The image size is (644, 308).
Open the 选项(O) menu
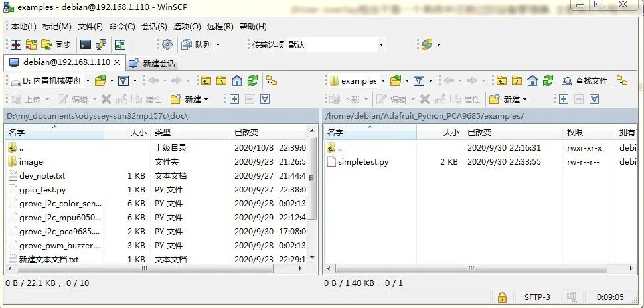point(187,27)
